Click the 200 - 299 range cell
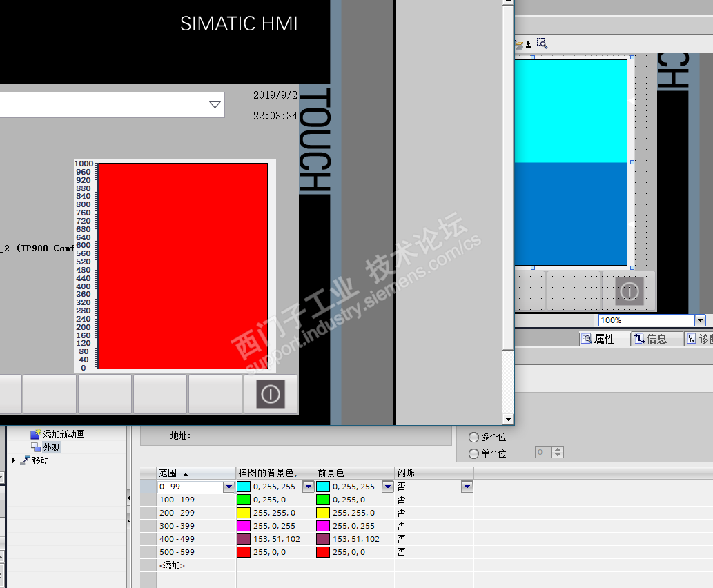Screen dimensions: 713x588 pyautogui.click(x=197, y=513)
